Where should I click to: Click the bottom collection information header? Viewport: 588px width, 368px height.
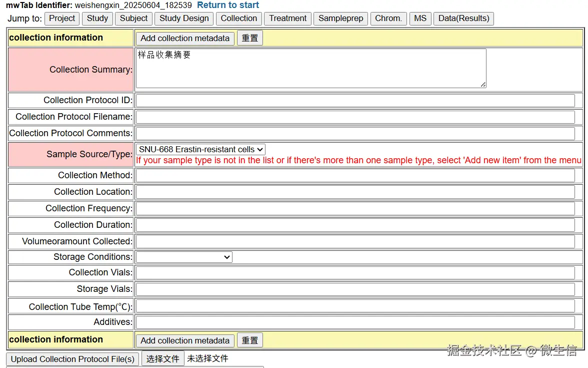pos(56,339)
